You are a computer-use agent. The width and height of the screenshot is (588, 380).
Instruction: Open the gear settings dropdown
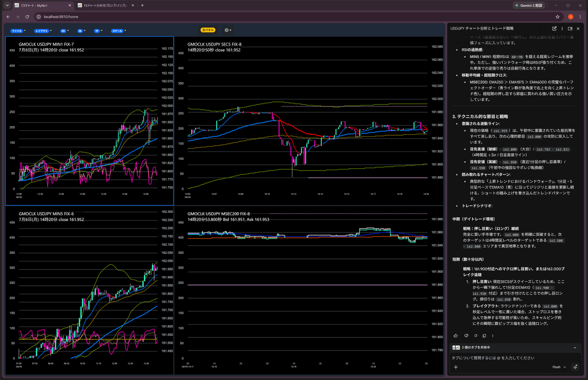coord(228,30)
